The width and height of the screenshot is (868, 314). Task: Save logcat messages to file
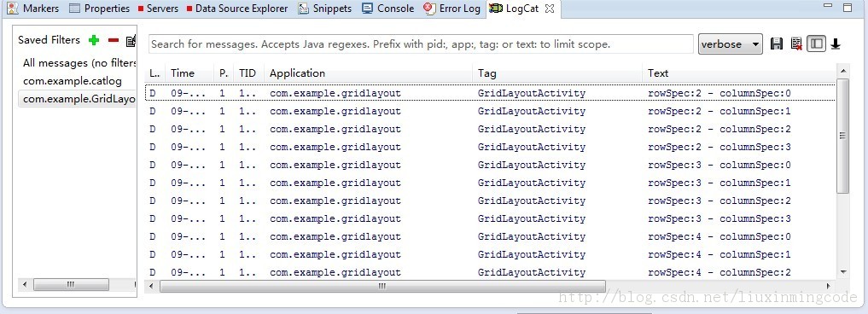tap(777, 44)
